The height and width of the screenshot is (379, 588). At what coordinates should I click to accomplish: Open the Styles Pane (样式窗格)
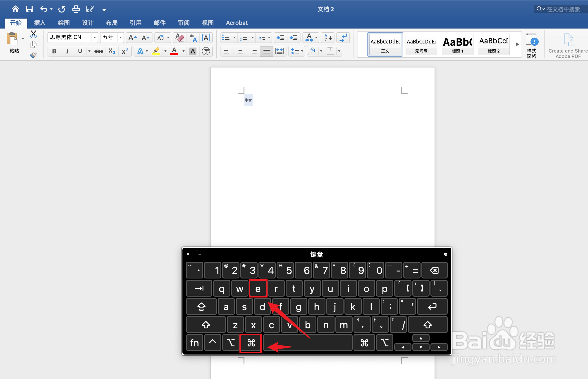(x=532, y=46)
